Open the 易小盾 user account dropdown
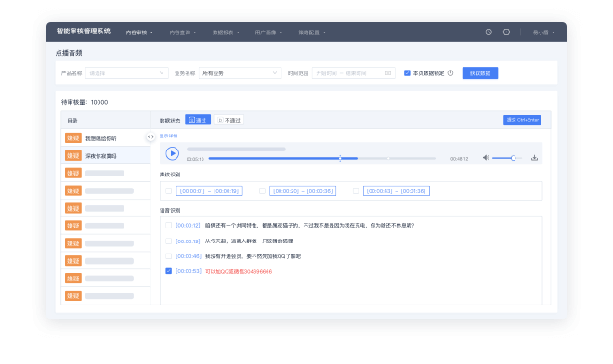 (543, 32)
